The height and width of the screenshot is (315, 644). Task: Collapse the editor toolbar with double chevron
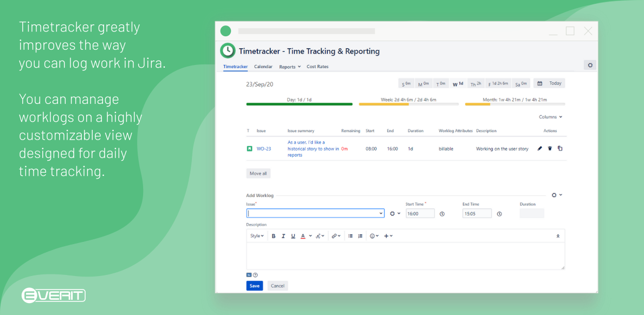coord(558,236)
